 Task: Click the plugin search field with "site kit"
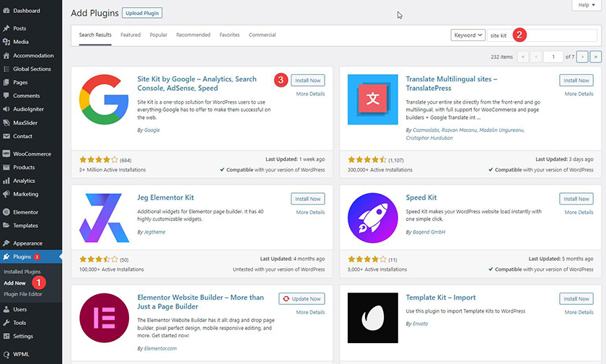coord(543,35)
